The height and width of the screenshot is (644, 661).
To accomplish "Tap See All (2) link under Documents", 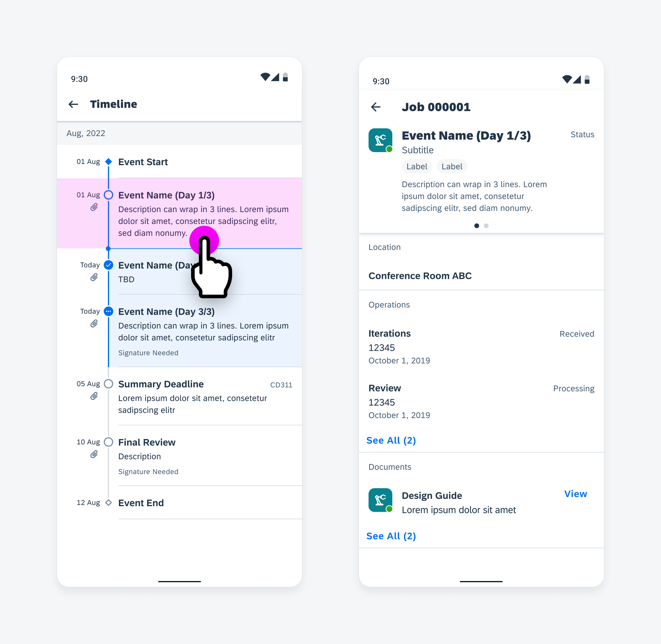I will pyautogui.click(x=392, y=536).
